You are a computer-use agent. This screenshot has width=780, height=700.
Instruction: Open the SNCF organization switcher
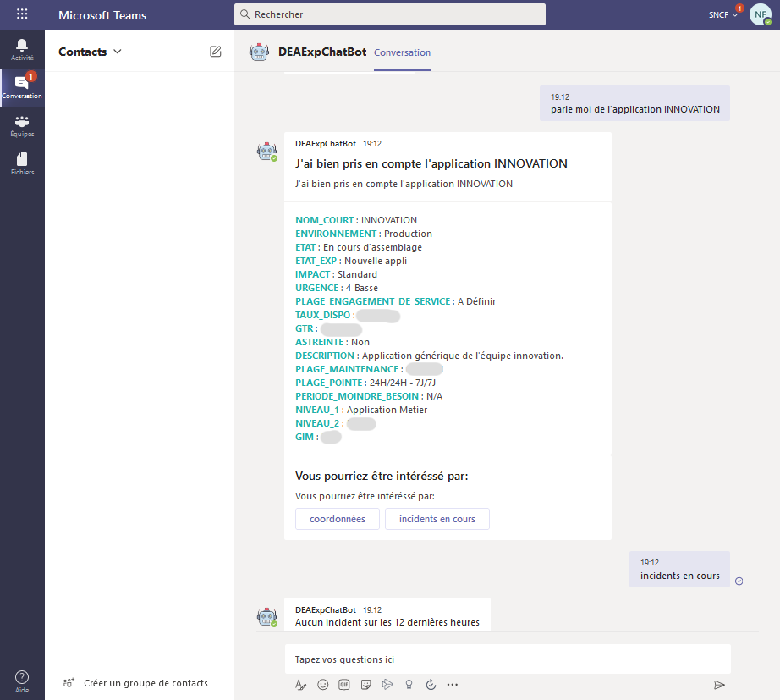click(x=723, y=15)
